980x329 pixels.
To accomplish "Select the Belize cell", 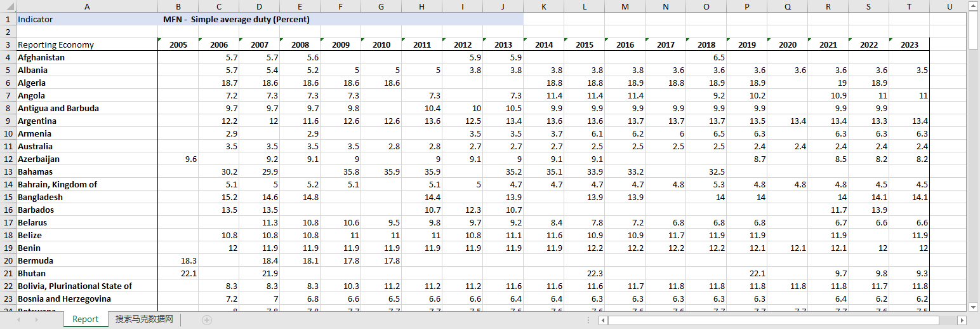I will (86, 235).
